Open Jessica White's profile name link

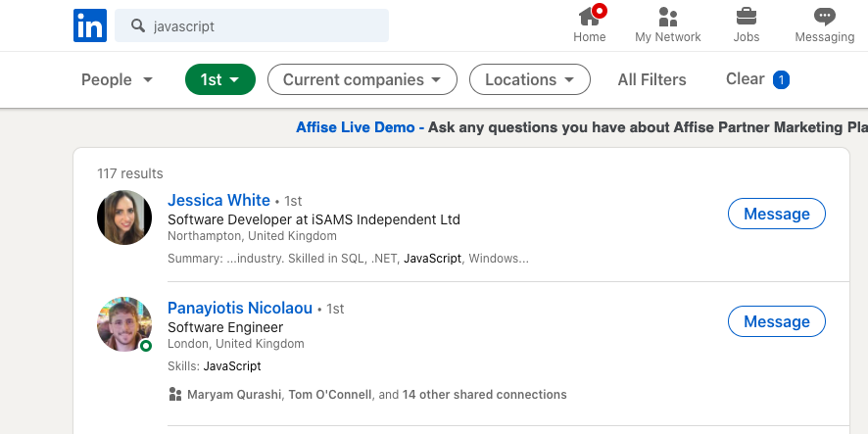click(218, 200)
